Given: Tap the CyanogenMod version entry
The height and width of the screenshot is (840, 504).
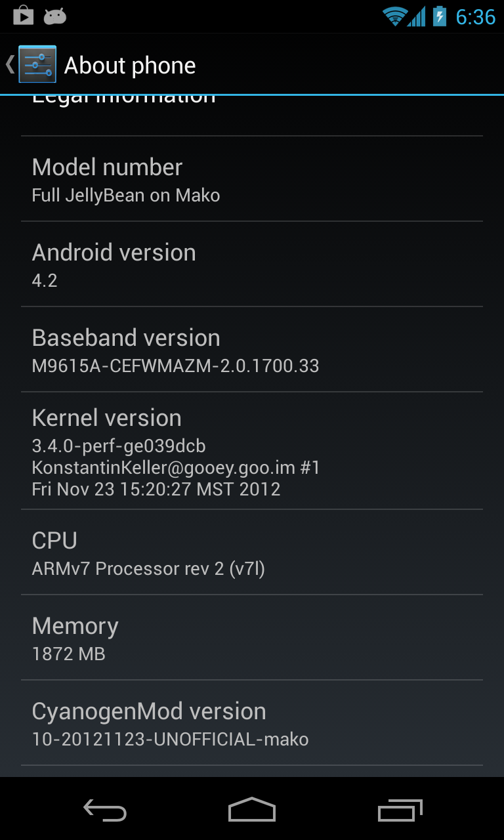Looking at the screenshot, I should click(252, 723).
